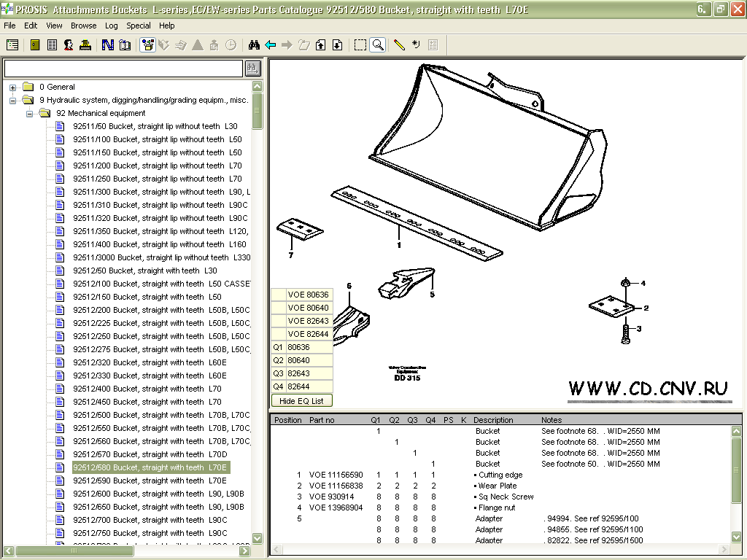The height and width of the screenshot is (560, 747).
Task: Select the yellow pencil tool
Action: coord(399,45)
